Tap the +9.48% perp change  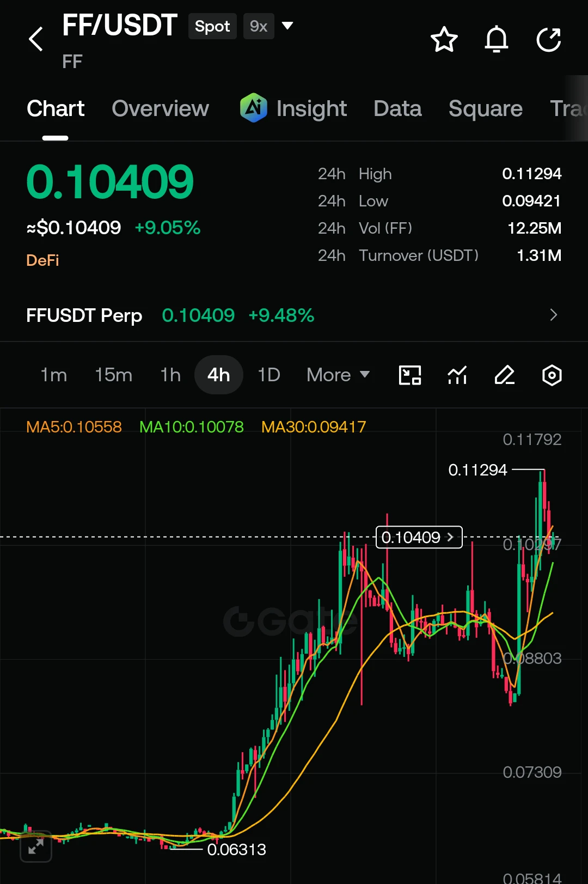click(x=281, y=315)
